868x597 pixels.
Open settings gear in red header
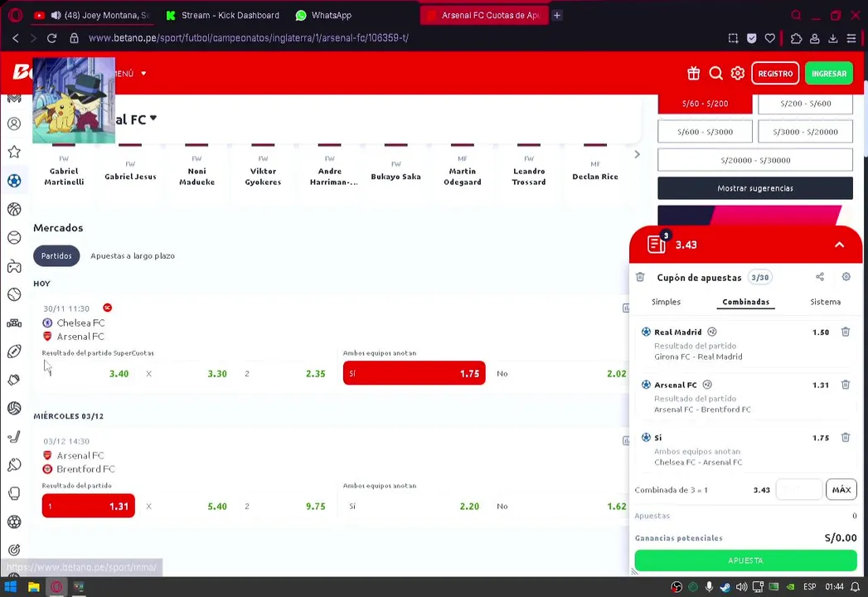tap(737, 73)
